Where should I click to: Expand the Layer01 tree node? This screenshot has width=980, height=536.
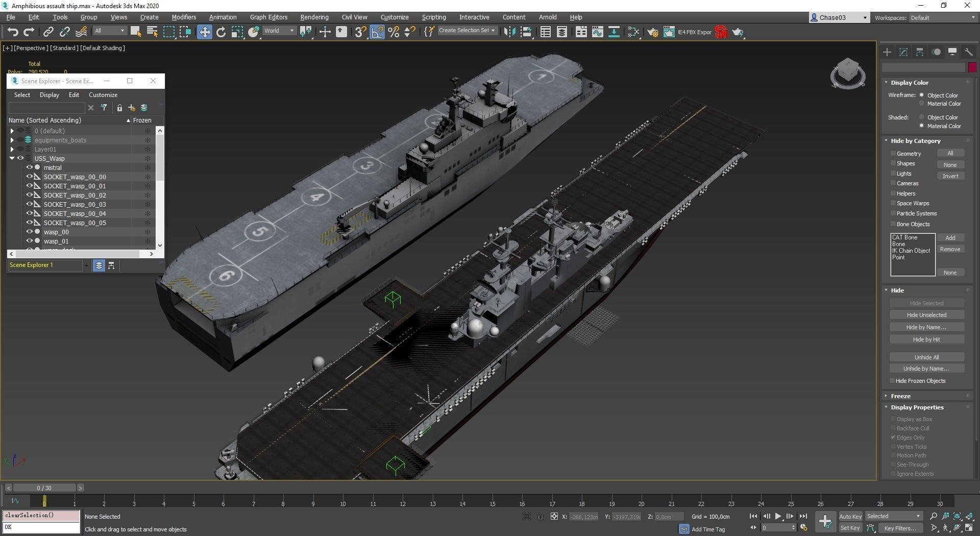(12, 149)
